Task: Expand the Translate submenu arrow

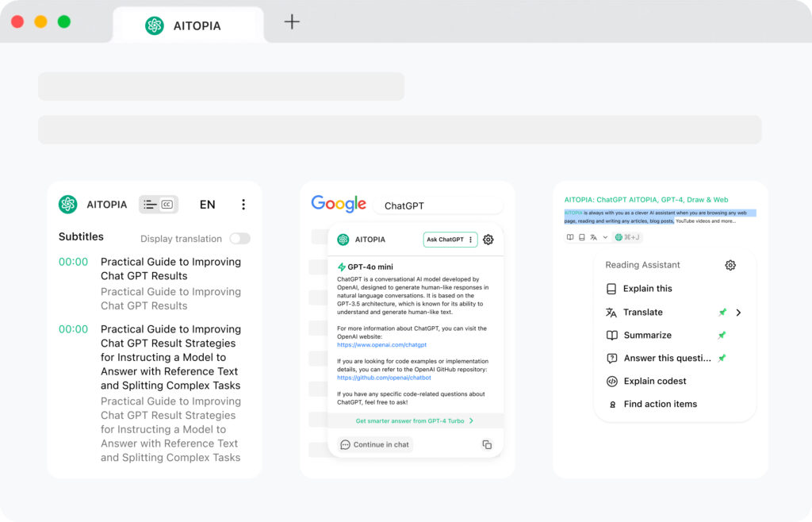Action: click(x=738, y=313)
